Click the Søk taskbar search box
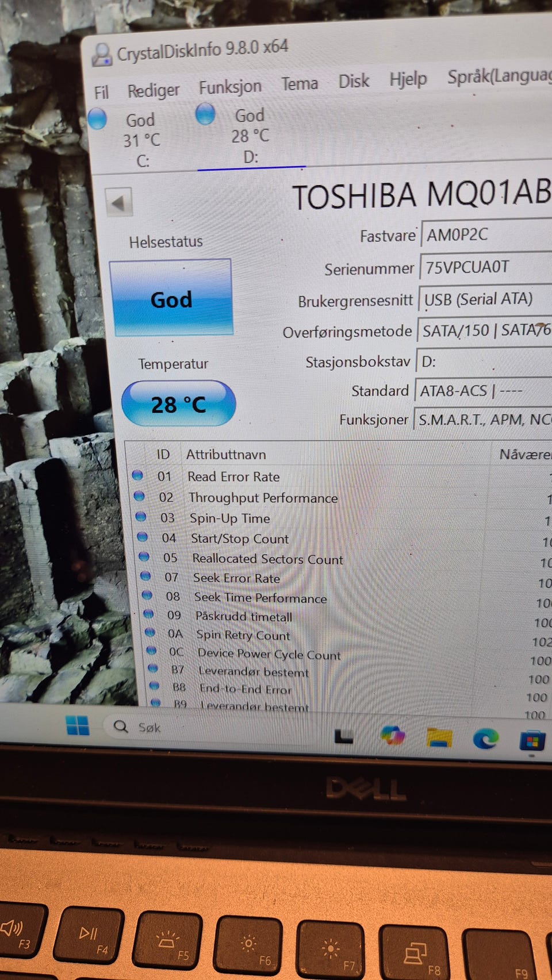This screenshot has width=552, height=980. [x=149, y=727]
